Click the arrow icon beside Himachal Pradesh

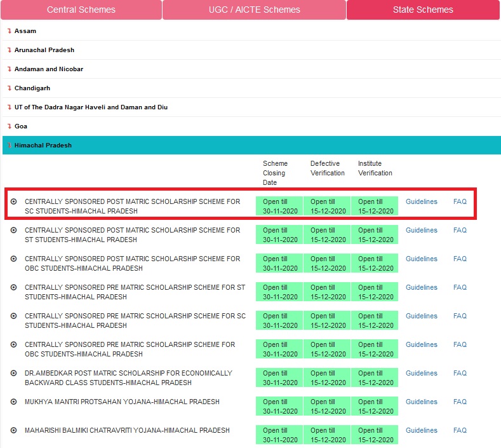[x=10, y=145]
